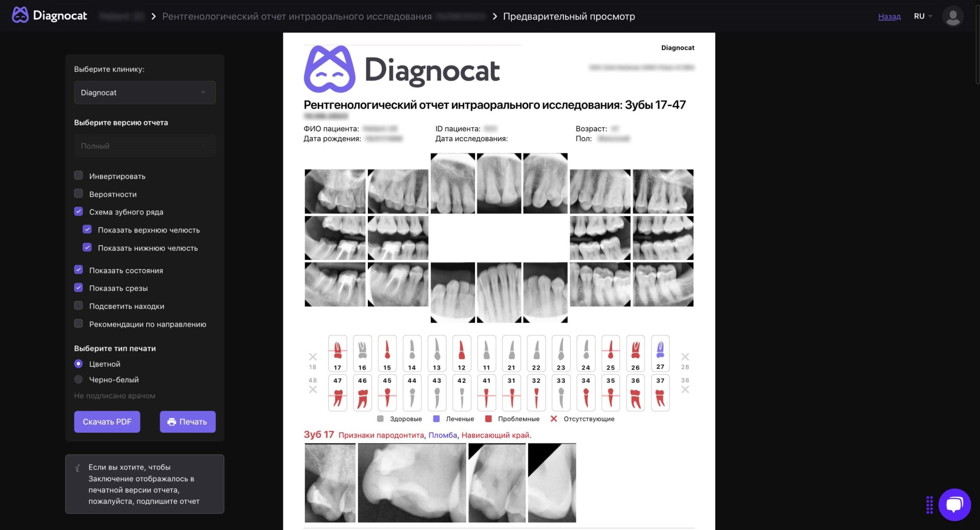The width and height of the screenshot is (980, 530).
Task: Open first tooth 17 slice image
Action: pyautogui.click(x=330, y=483)
